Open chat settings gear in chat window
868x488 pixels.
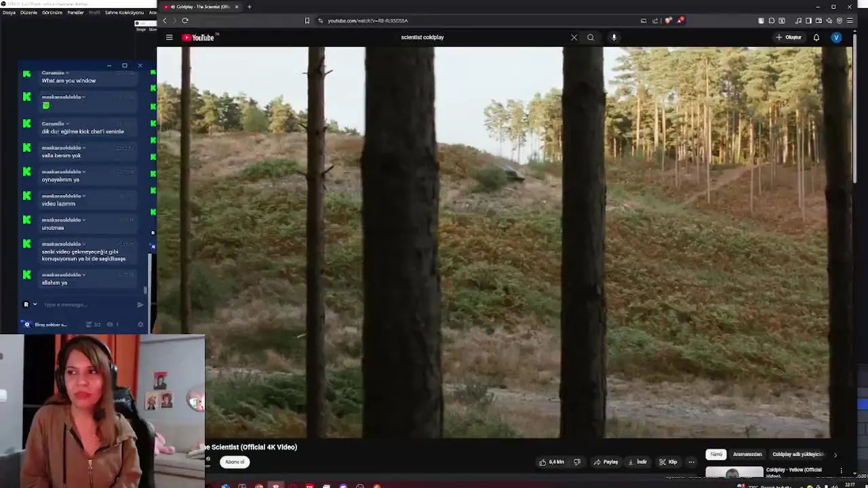140,325
